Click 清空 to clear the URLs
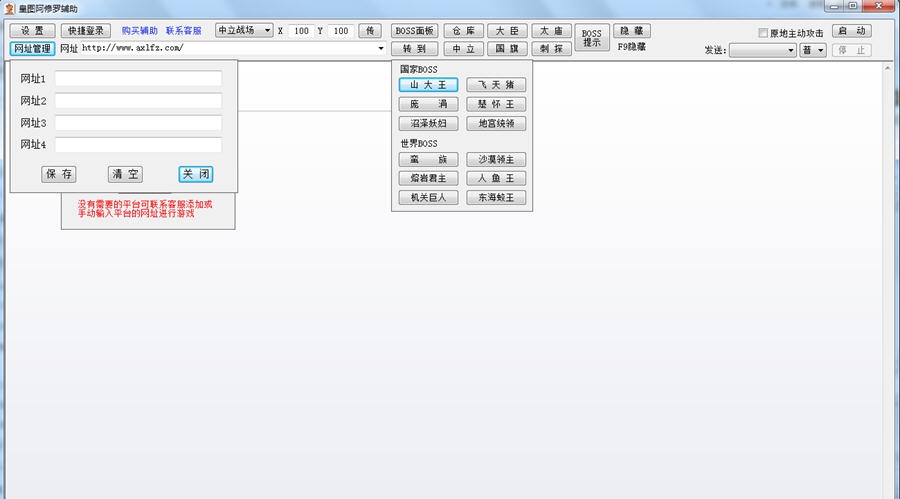 click(125, 174)
